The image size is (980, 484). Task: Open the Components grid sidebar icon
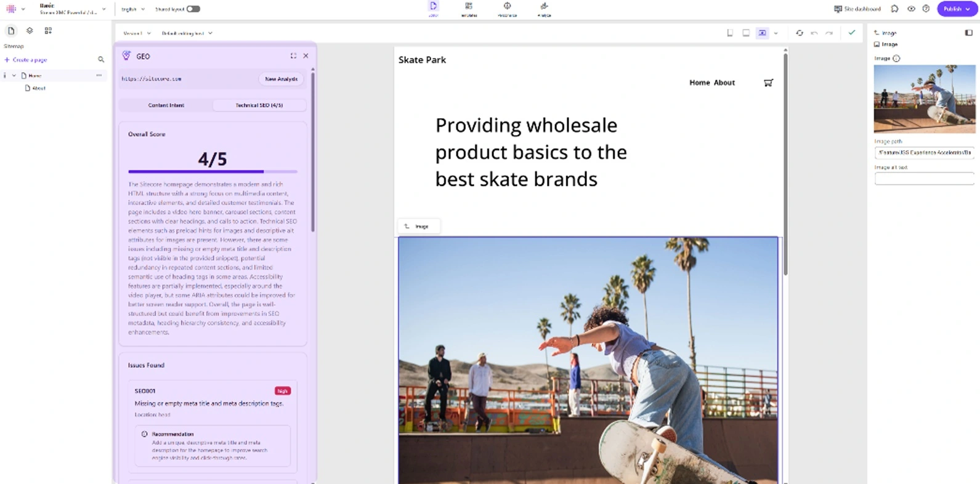tap(48, 31)
